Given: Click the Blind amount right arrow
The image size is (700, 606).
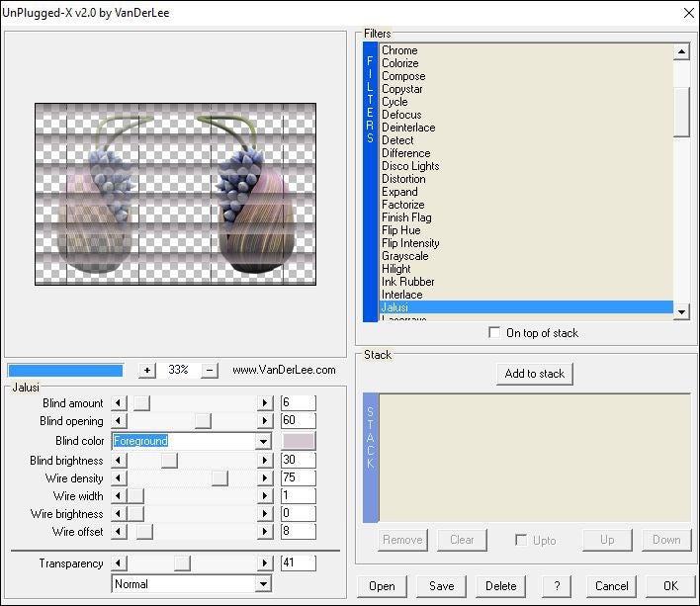Looking at the screenshot, I should 264,403.
